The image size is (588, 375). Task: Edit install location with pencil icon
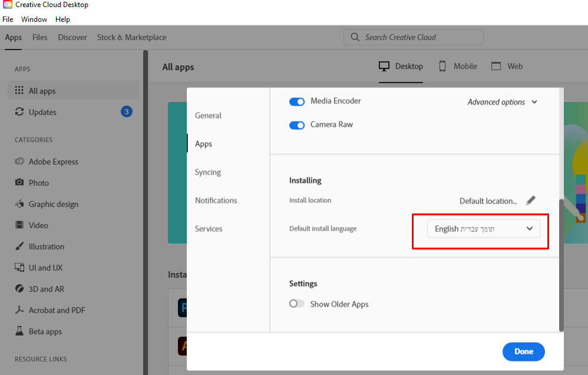(x=531, y=200)
